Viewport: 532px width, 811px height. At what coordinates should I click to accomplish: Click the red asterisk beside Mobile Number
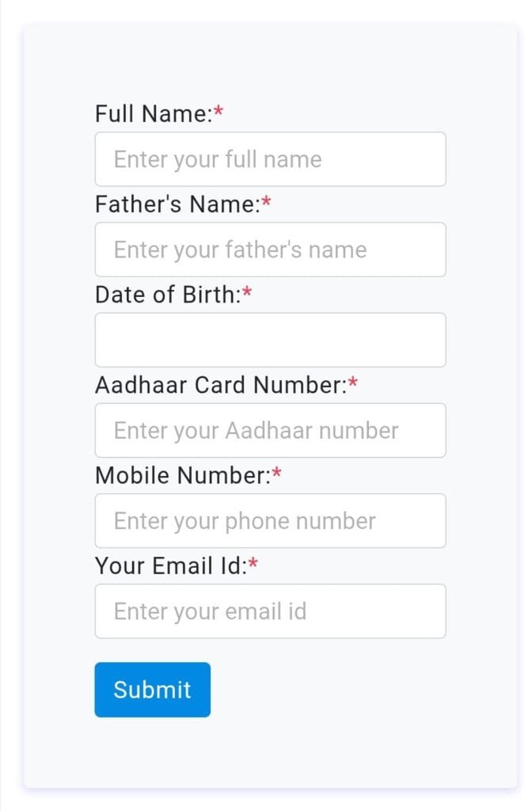(x=277, y=474)
